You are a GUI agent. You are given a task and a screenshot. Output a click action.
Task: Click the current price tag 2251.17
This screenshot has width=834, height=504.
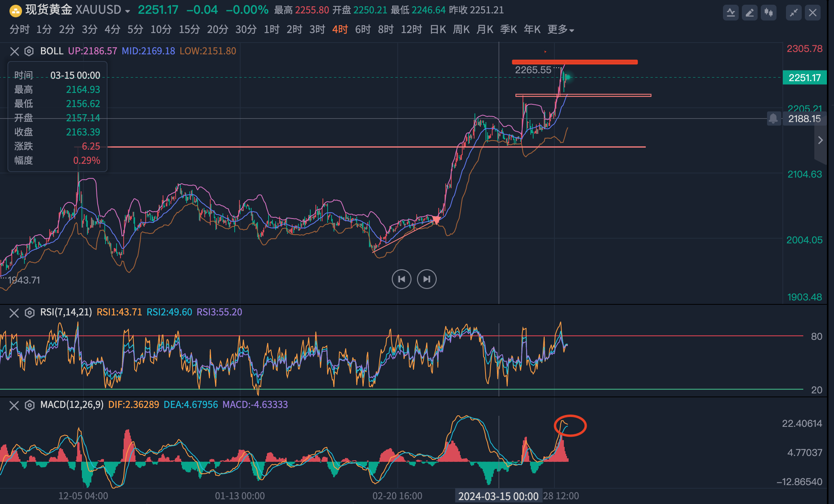(804, 78)
